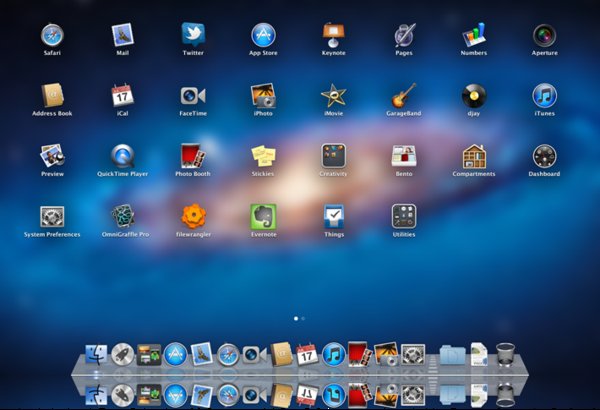Click App Store in the Dock
Image resolution: width=600 pixels, height=410 pixels.
click(176, 354)
